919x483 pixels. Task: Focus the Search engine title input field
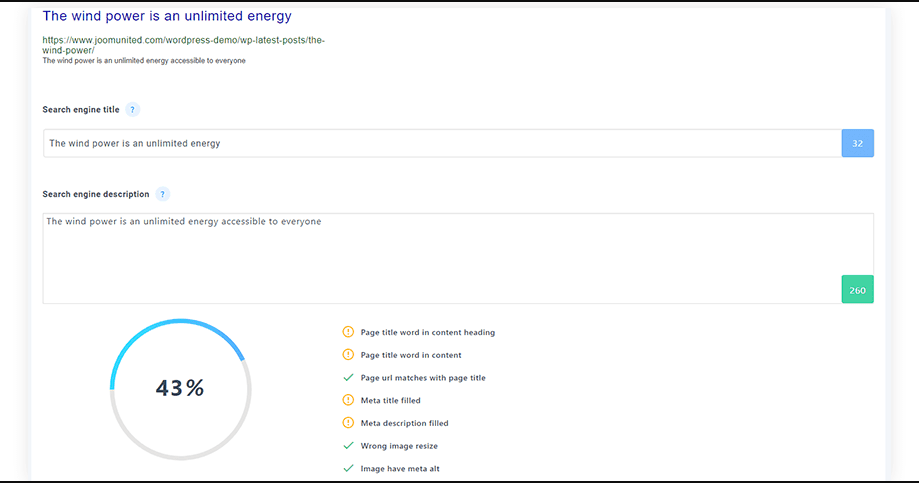443,143
